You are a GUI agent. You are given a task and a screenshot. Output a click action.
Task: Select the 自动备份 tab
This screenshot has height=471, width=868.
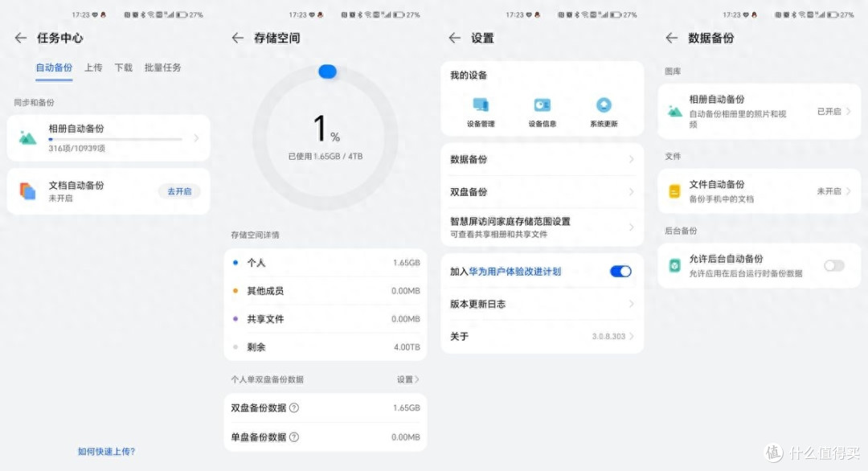tap(55, 68)
